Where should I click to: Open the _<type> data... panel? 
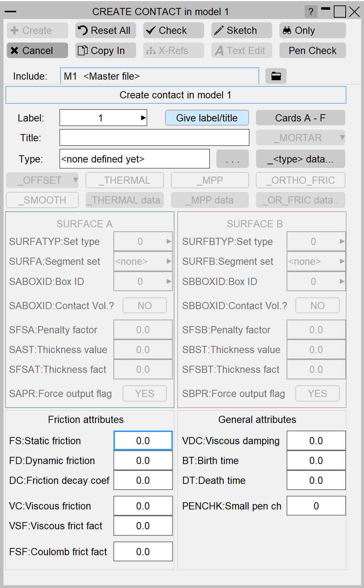[x=300, y=159]
